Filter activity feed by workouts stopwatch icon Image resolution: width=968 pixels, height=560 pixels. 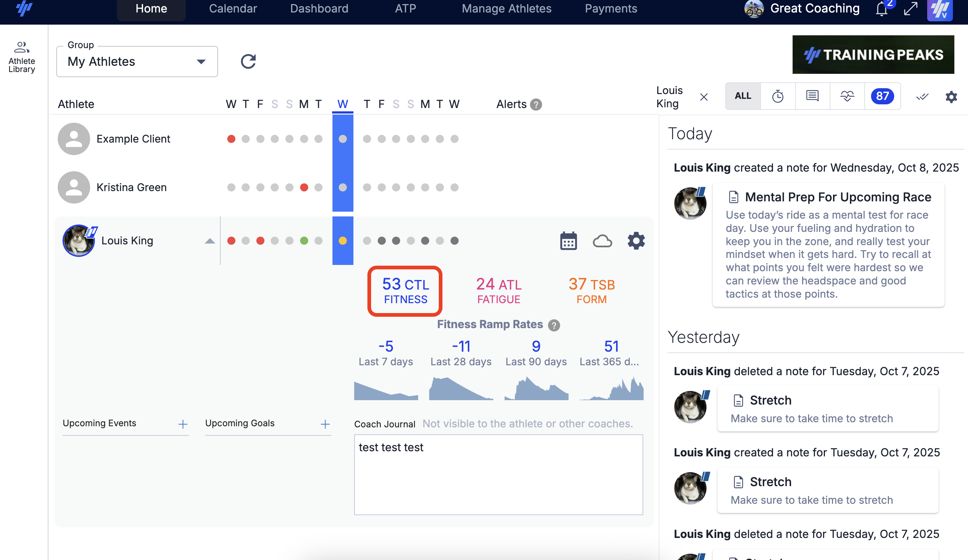point(778,96)
